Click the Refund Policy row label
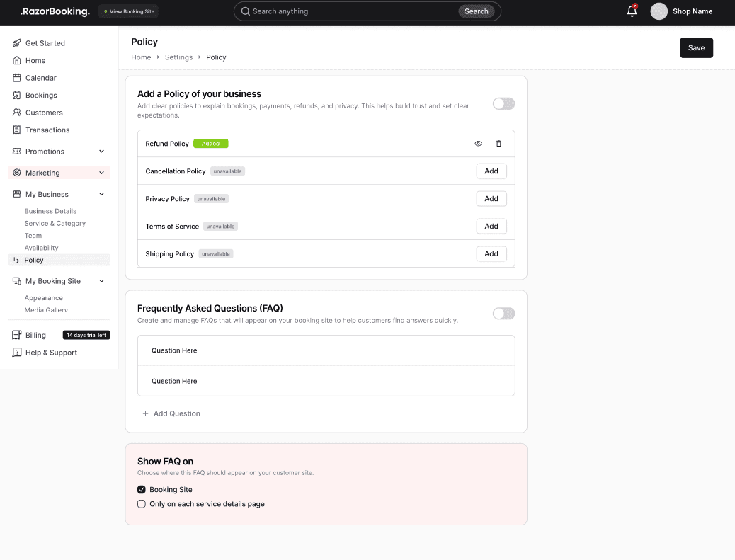The image size is (735, 560). pyautogui.click(x=167, y=144)
